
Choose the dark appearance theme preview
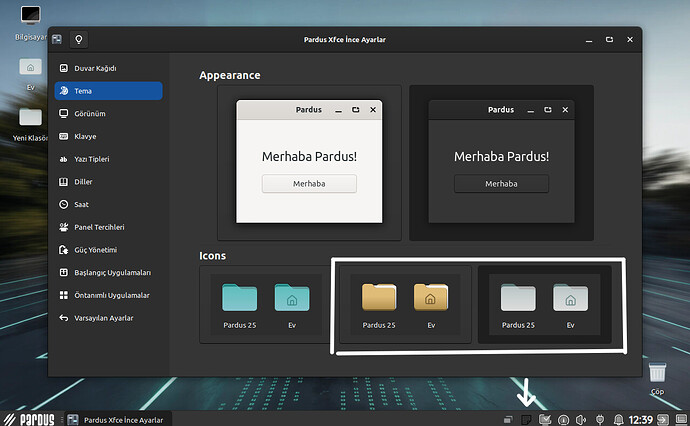[501, 162]
